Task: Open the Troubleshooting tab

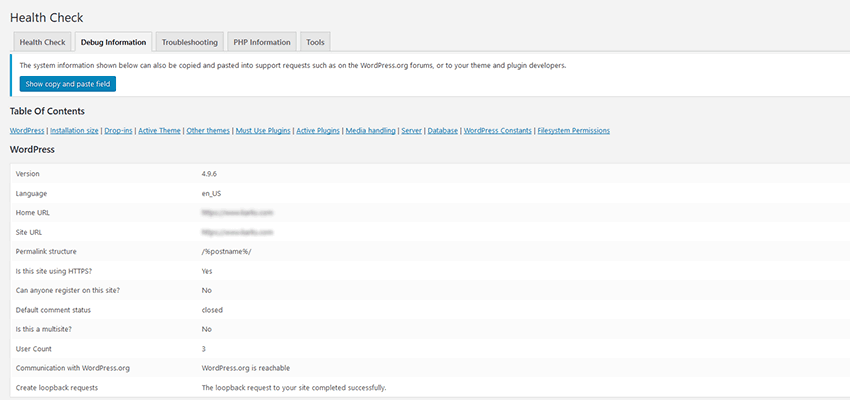Action: [189, 42]
